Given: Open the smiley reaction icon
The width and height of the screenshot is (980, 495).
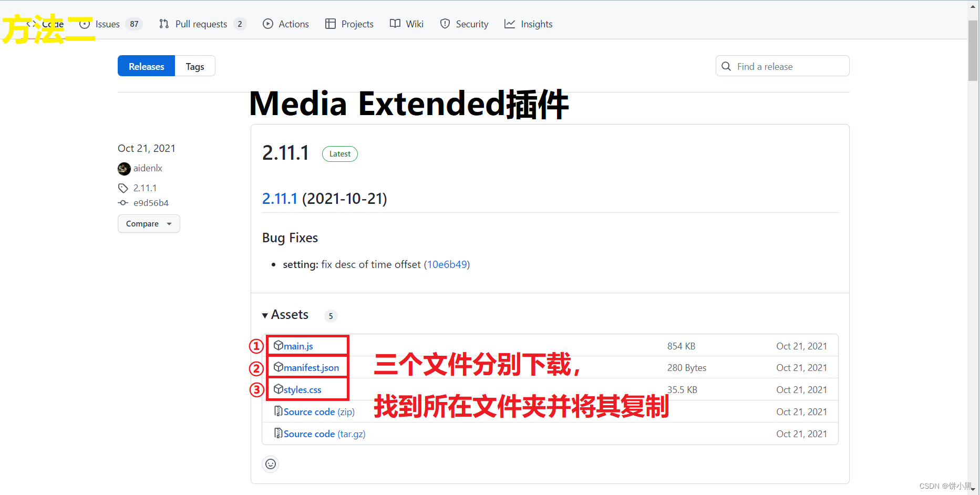Looking at the screenshot, I should pyautogui.click(x=270, y=464).
